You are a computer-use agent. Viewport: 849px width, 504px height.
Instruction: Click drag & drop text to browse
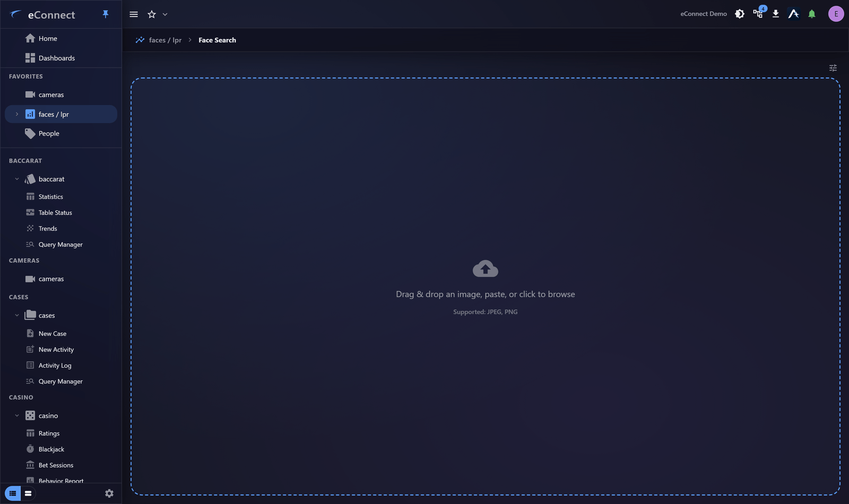click(x=486, y=294)
